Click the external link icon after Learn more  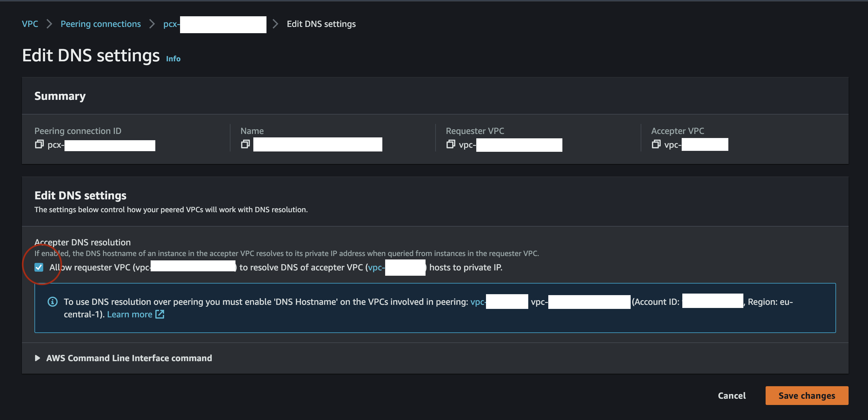[160, 314]
